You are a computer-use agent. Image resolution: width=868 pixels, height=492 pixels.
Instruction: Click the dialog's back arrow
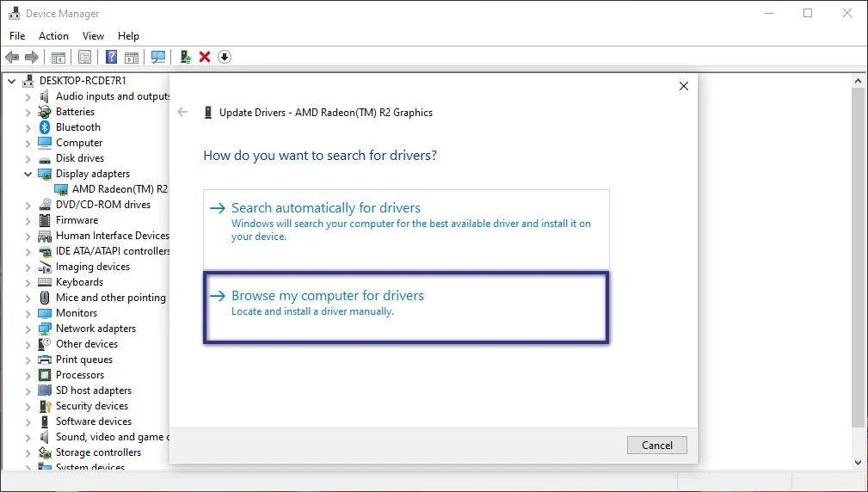182,113
